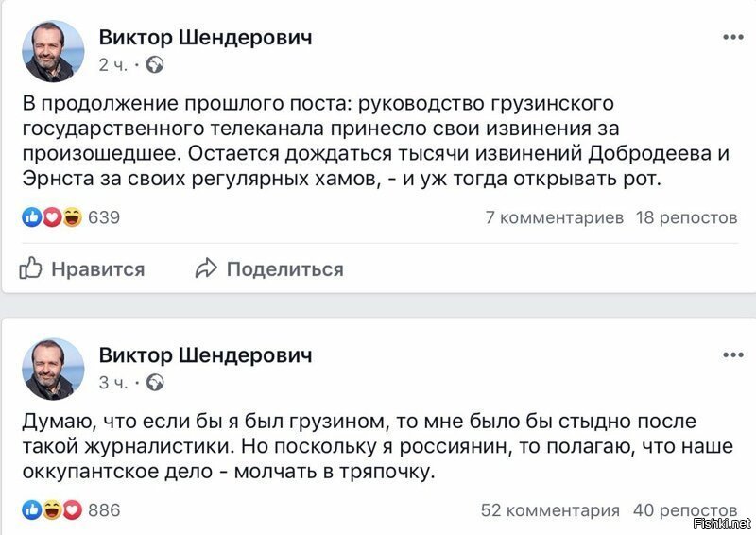Viewport: 756px width, 535px height.
Task: Click heart reaction icon on second post
Action: (73, 509)
